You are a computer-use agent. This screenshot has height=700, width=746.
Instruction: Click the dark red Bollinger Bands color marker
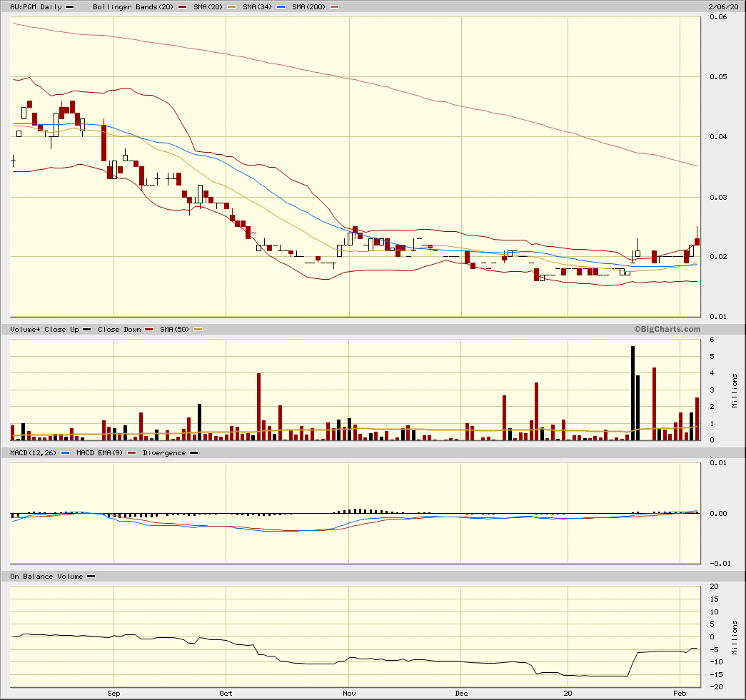(x=182, y=7)
